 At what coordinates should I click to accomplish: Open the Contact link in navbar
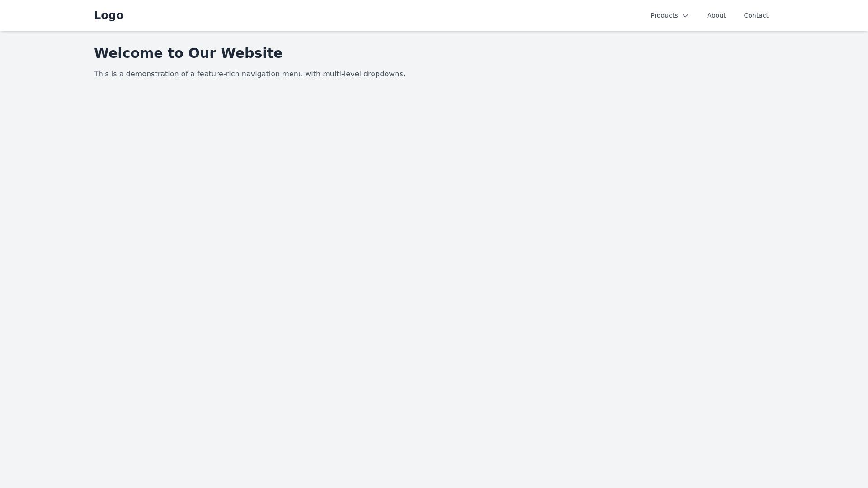click(756, 15)
